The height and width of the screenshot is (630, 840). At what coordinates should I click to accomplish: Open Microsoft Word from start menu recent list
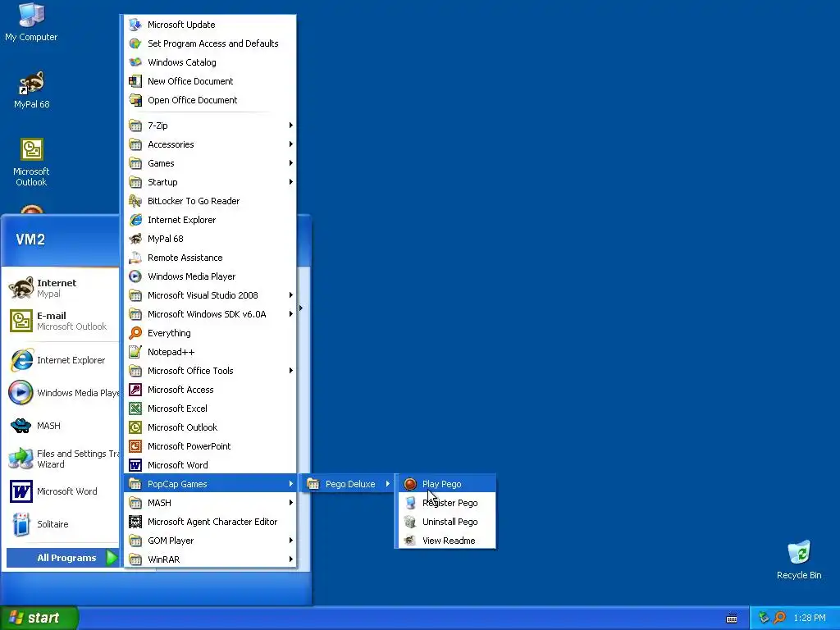62,491
